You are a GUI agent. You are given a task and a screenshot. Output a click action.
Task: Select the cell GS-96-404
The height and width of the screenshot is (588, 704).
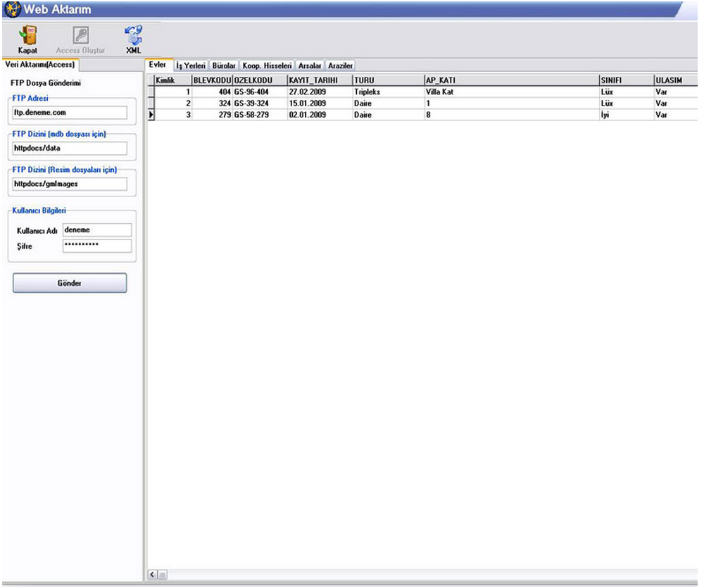pyautogui.click(x=260, y=92)
